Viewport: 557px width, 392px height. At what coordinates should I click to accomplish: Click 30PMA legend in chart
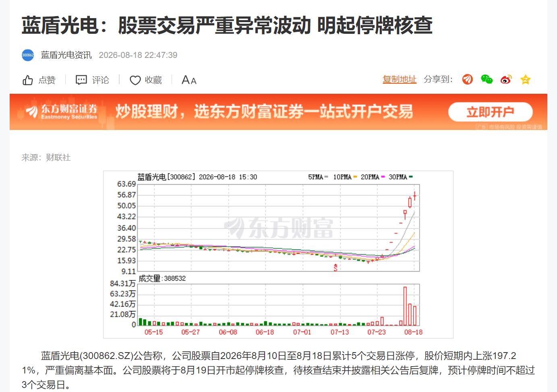pyautogui.click(x=401, y=177)
